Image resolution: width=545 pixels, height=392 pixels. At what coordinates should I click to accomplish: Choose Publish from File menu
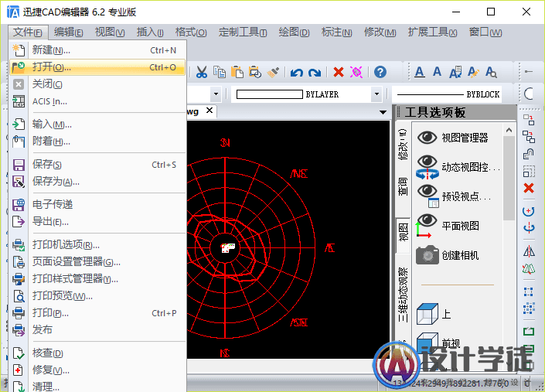(97, 330)
